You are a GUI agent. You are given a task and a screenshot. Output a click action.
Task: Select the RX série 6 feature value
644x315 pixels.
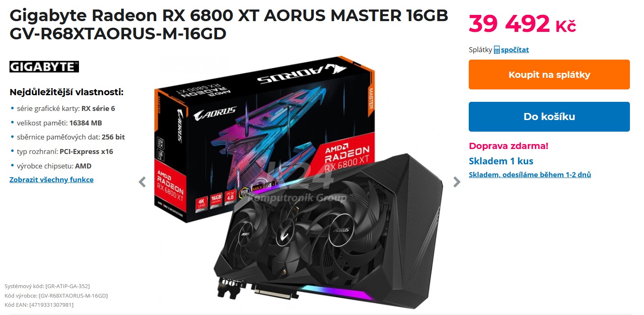[98, 108]
